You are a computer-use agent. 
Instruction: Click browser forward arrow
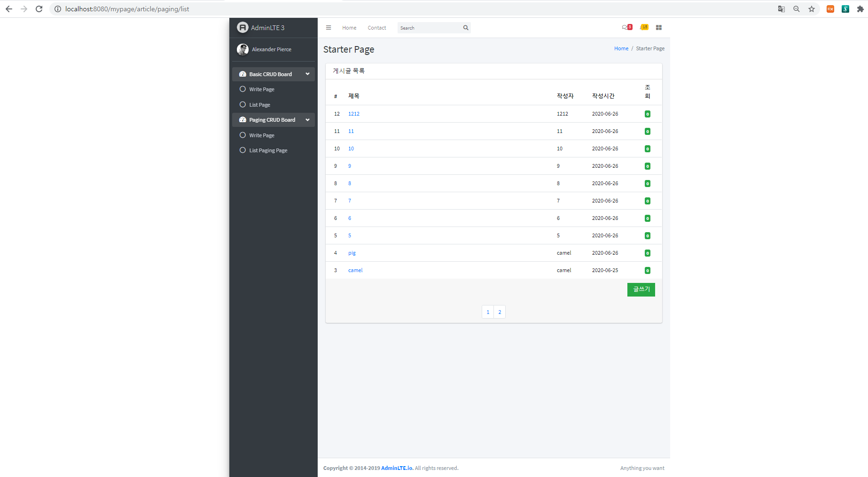[24, 9]
